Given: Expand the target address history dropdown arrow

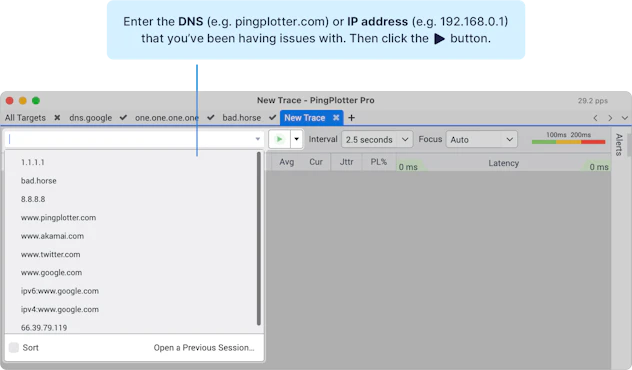Looking at the screenshot, I should coord(258,139).
